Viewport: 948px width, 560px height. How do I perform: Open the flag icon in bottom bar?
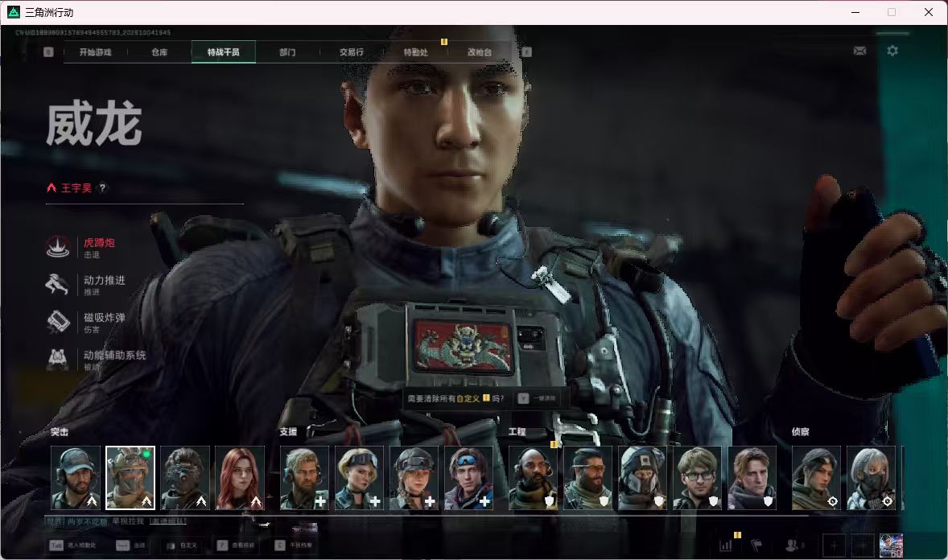[756, 546]
